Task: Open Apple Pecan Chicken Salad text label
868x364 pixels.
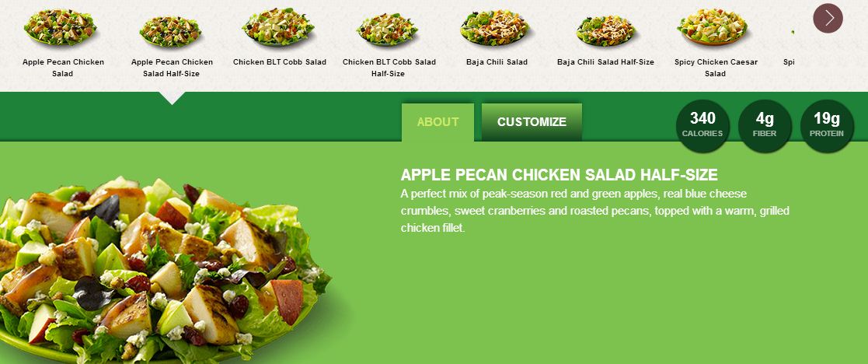Action: tap(63, 68)
